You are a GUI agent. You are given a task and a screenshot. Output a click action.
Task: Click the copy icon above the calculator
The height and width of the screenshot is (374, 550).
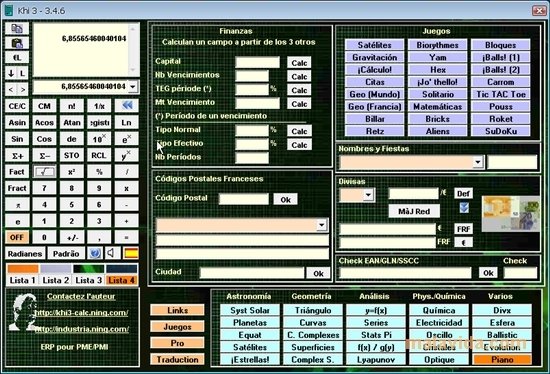[x=17, y=28]
